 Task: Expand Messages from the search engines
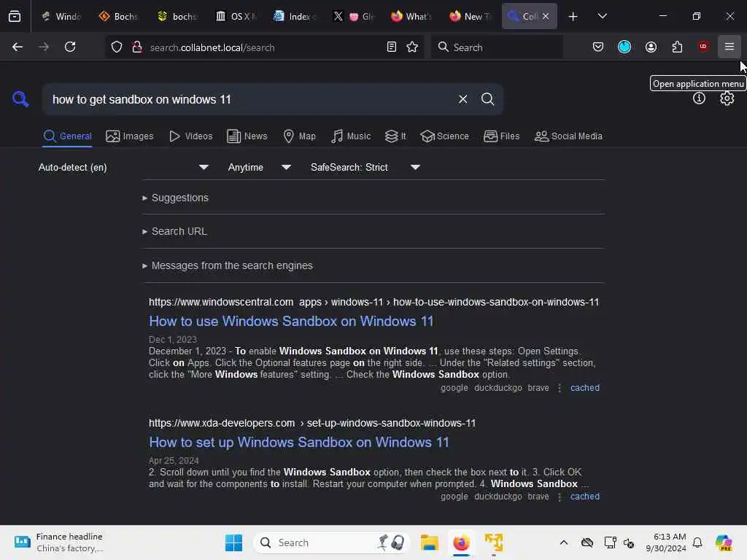click(x=228, y=265)
